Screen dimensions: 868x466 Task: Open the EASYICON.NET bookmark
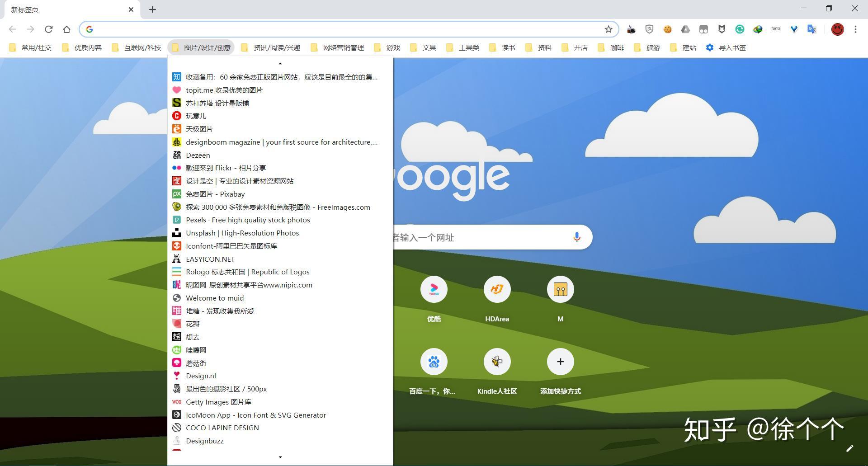pos(280,259)
